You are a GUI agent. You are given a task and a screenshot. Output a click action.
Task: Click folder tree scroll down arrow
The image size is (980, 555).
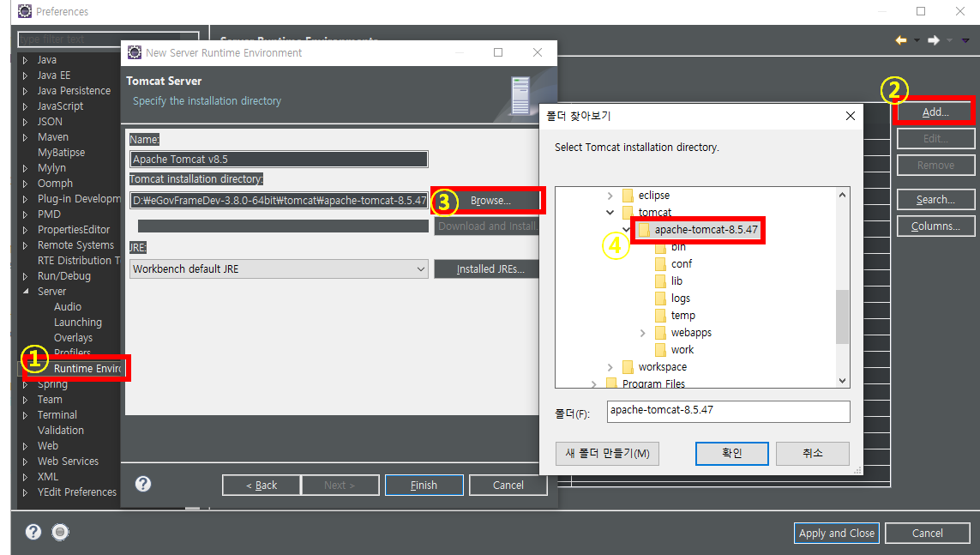pyautogui.click(x=842, y=381)
